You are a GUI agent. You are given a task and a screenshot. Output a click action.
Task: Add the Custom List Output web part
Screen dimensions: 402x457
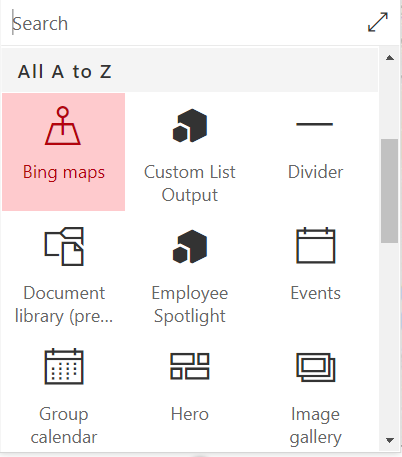tap(190, 152)
